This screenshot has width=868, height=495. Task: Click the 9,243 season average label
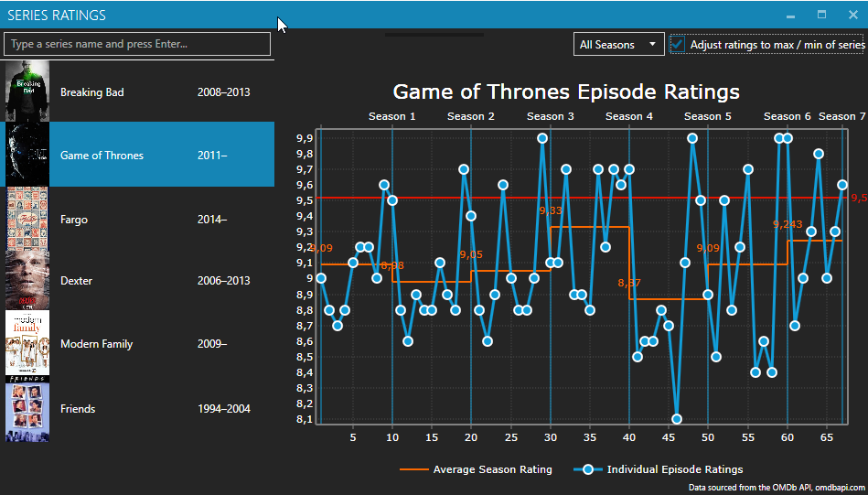coord(788,224)
